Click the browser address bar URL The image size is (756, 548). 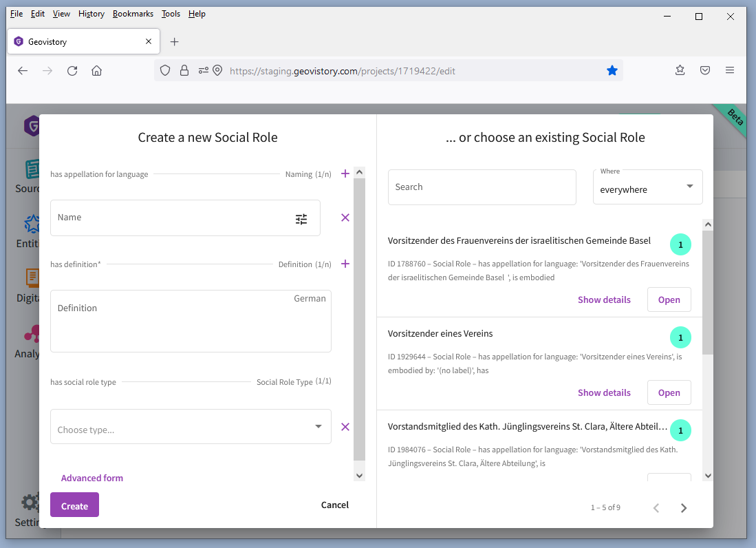click(343, 71)
